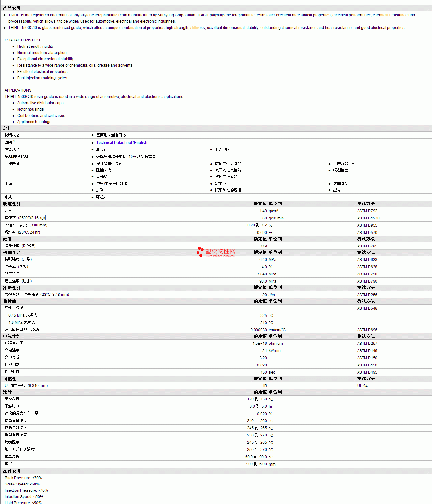
Task: Click the 总体 section header
Action: pos(7,128)
